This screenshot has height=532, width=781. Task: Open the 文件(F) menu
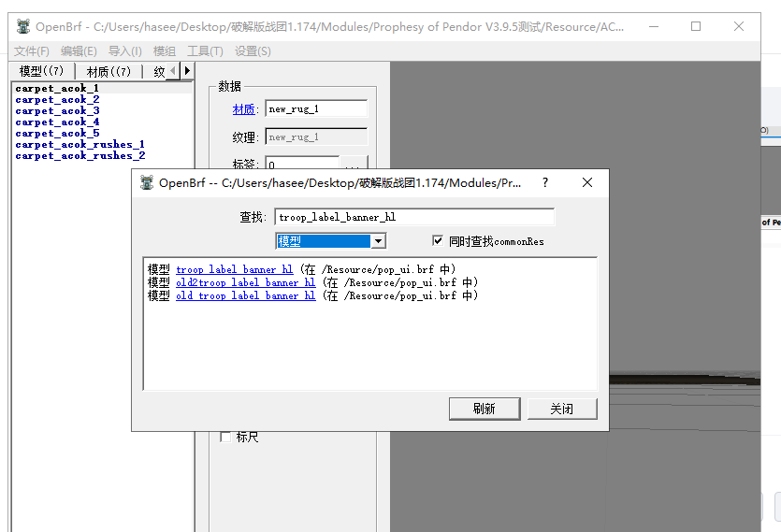pyautogui.click(x=32, y=51)
